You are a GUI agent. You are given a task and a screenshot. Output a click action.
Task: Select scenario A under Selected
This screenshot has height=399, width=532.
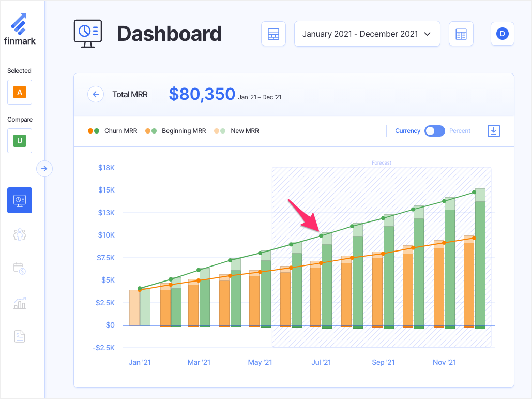point(20,92)
